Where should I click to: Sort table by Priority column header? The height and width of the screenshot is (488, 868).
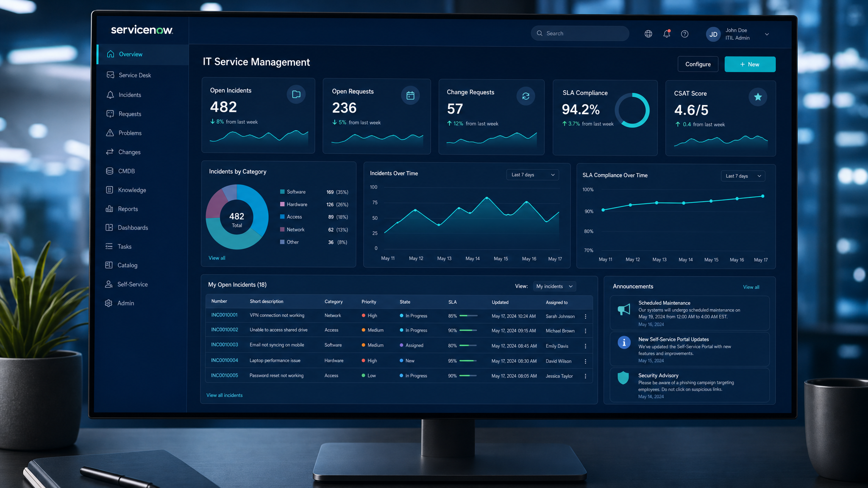[369, 302]
